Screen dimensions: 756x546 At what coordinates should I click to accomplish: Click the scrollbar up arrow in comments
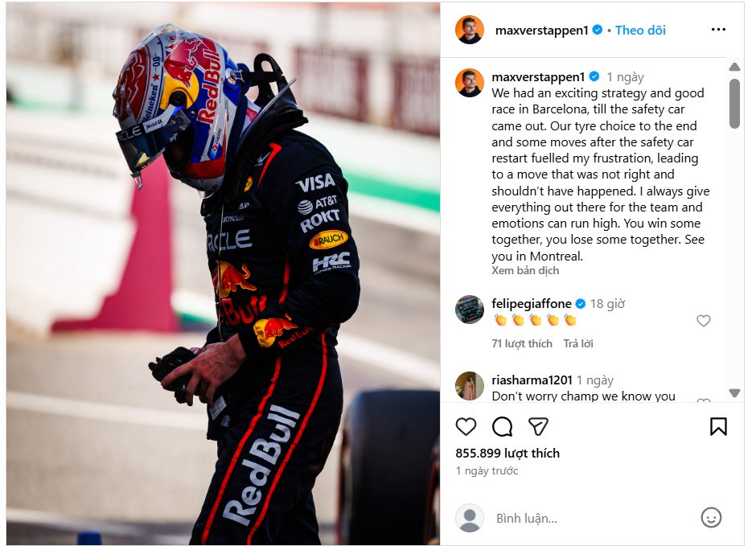point(734,67)
